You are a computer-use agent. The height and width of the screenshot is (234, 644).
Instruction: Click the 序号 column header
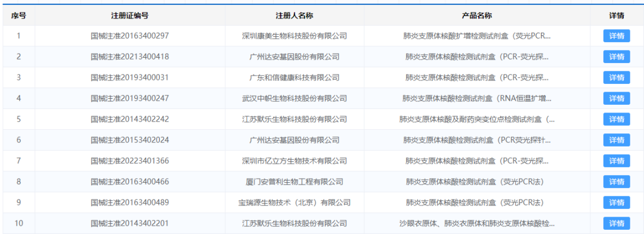pos(18,15)
